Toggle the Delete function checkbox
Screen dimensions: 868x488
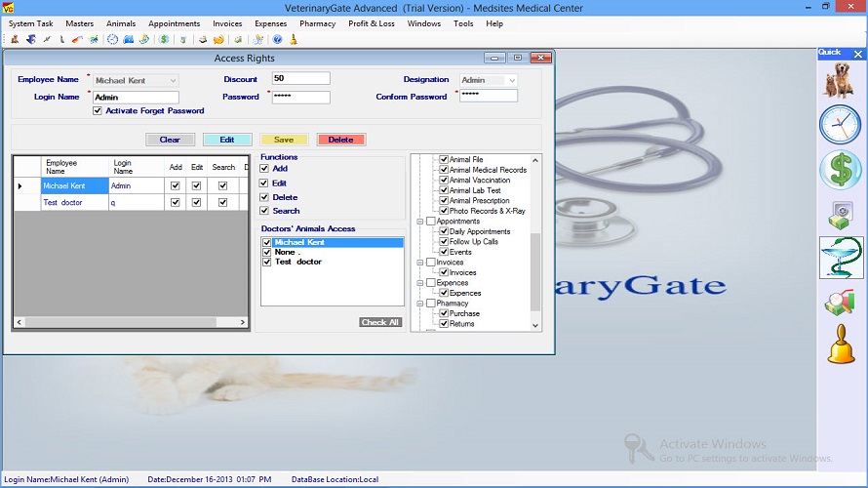click(x=264, y=197)
